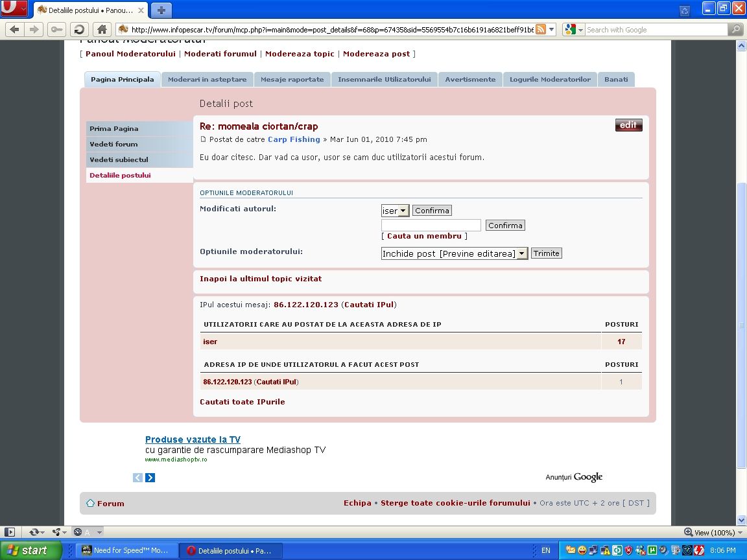Switch to the Mesaje raportate tab
The image size is (747, 560).
(x=292, y=80)
